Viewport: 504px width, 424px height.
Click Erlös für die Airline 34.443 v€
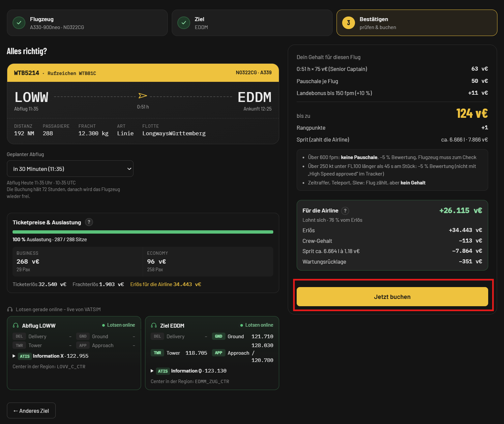pyautogui.click(x=166, y=284)
